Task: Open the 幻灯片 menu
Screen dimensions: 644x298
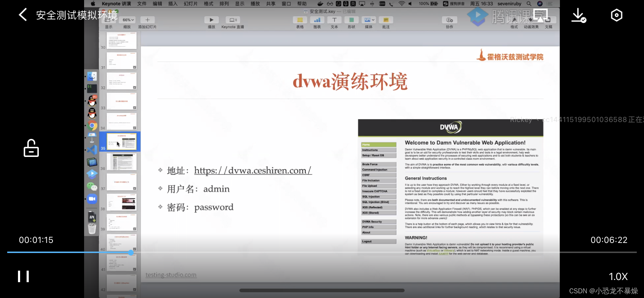Action: tap(191, 4)
